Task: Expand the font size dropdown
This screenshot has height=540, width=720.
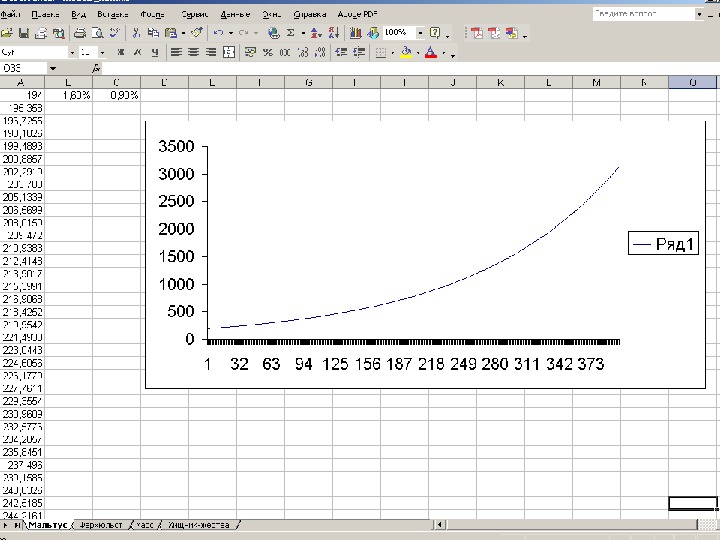Action: click(102, 51)
